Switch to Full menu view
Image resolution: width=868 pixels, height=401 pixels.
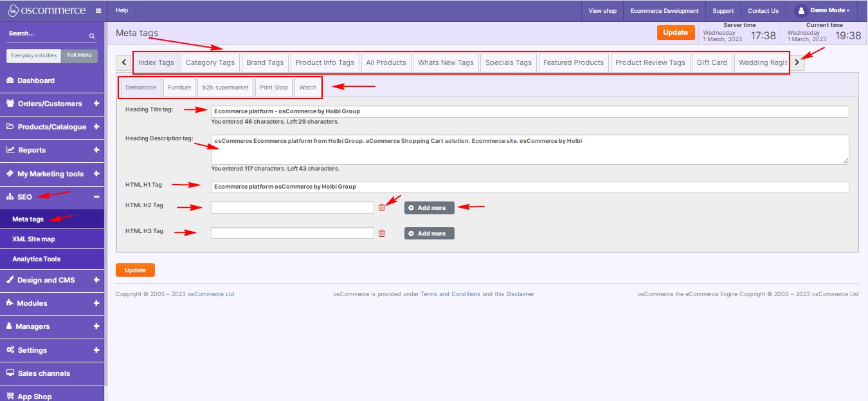(x=80, y=55)
